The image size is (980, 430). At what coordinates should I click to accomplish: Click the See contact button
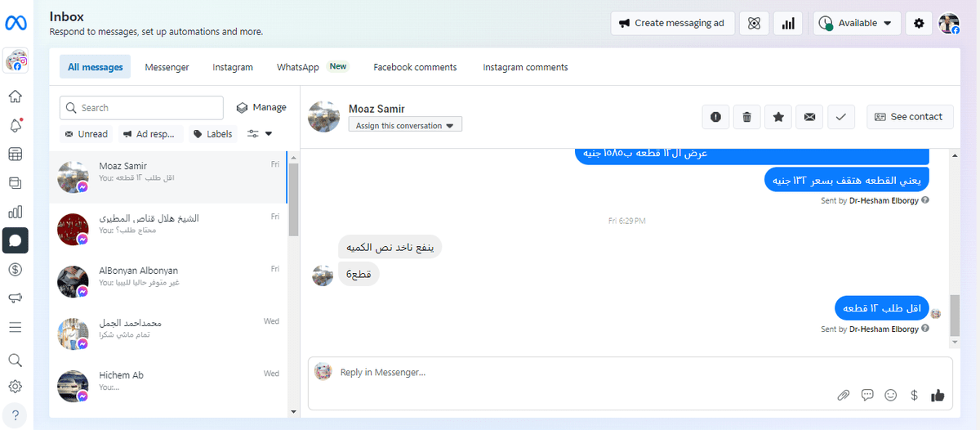(909, 117)
